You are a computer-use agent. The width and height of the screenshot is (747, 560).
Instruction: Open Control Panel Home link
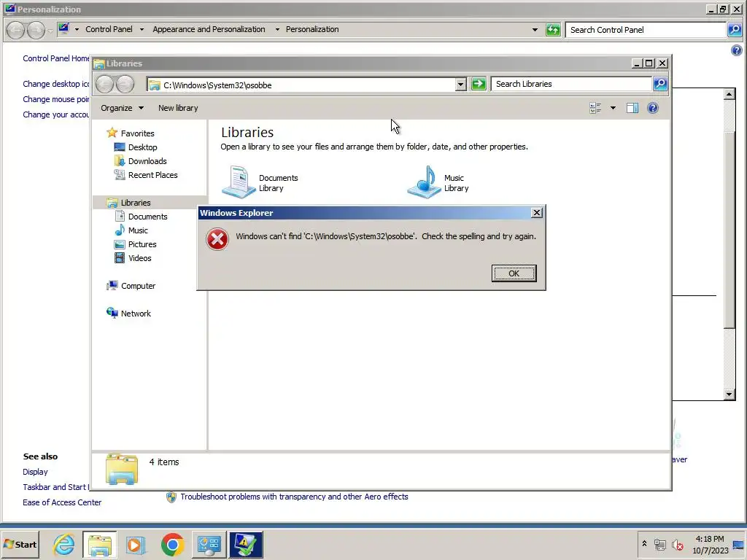56,58
